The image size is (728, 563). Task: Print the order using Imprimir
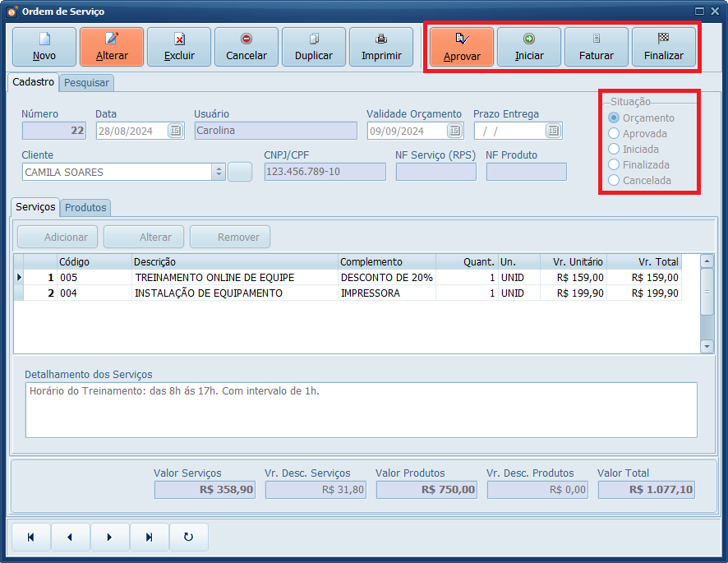[x=381, y=47]
